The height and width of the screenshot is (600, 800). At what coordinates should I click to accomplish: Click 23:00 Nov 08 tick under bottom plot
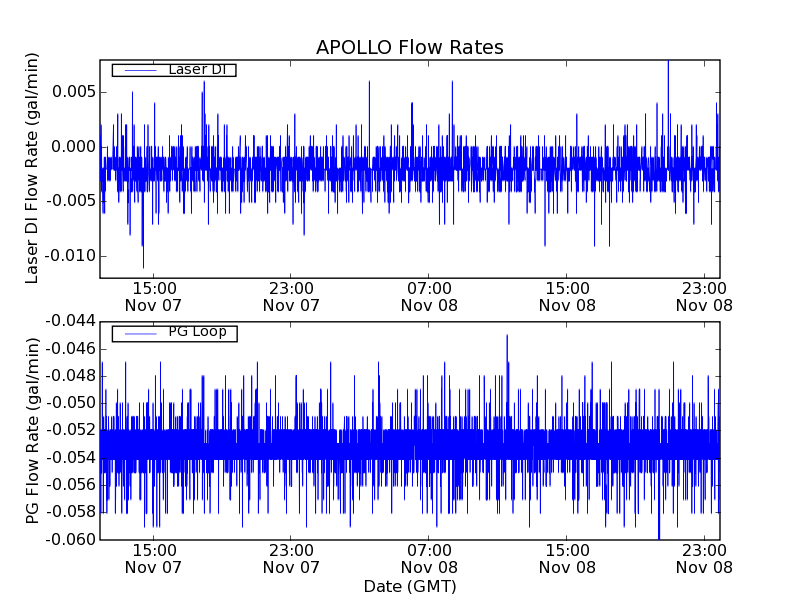704,558
